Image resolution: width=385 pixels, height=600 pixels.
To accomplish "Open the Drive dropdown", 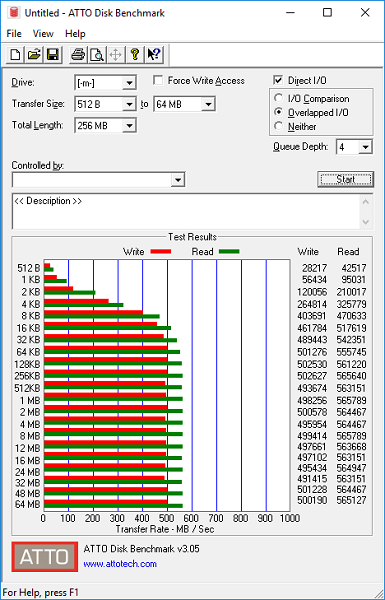I will click(x=105, y=83).
